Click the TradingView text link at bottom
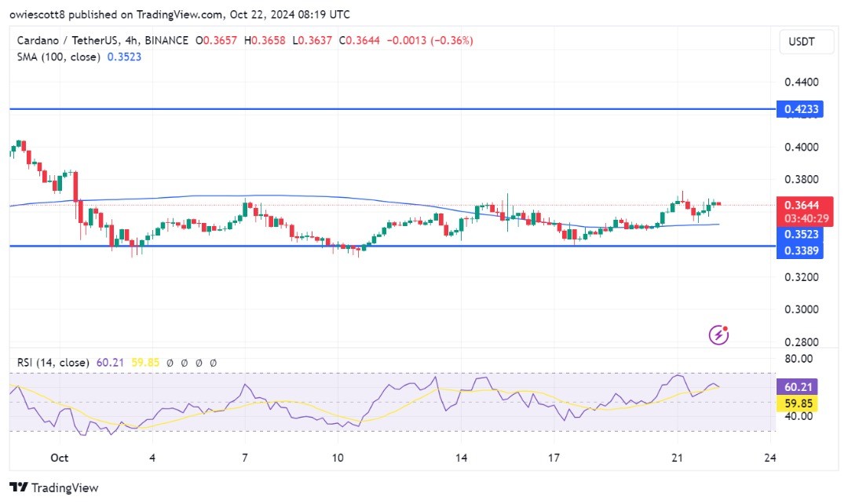 click(x=65, y=488)
